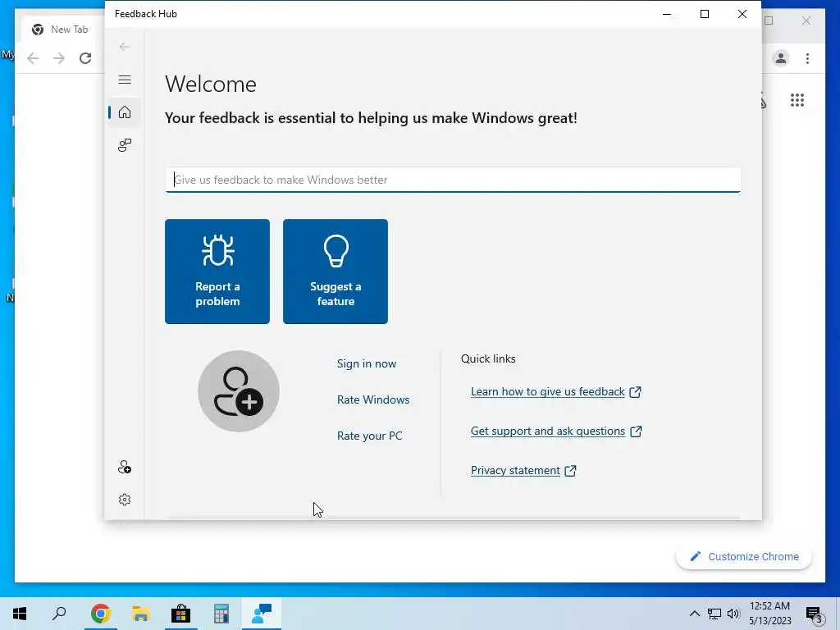Click the Chrome icon in taskbar
840x630 pixels.
pyautogui.click(x=100, y=614)
